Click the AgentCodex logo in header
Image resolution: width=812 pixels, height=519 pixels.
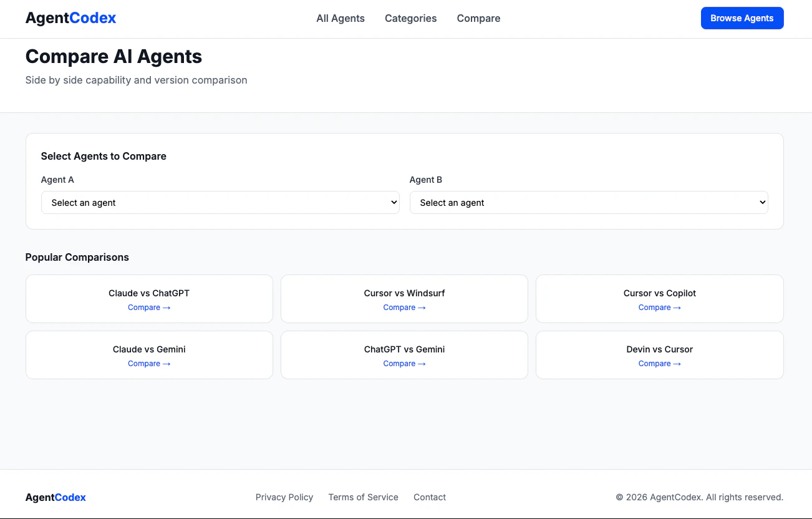70,18
